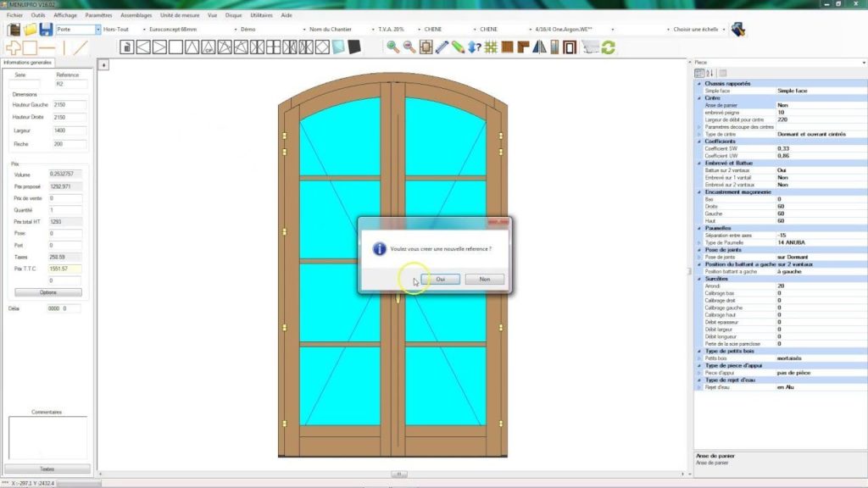Screen dimensions: 868x488
Task: Click the grid display icon
Action: (x=490, y=47)
